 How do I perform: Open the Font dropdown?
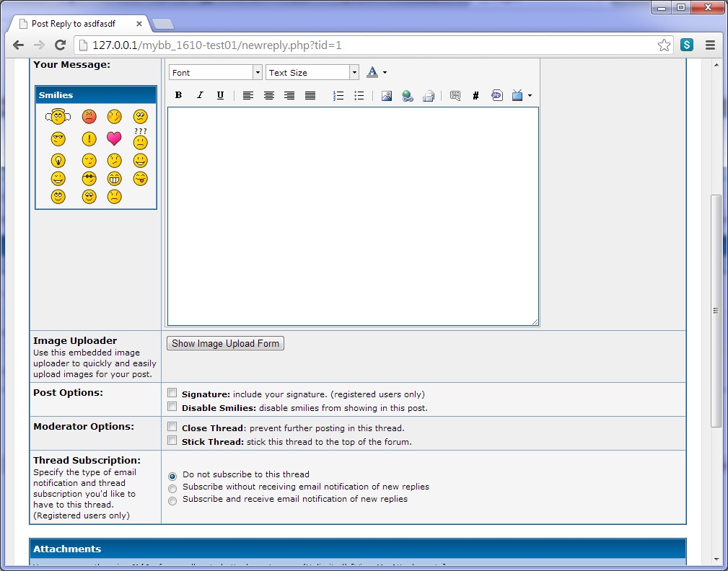(215, 72)
